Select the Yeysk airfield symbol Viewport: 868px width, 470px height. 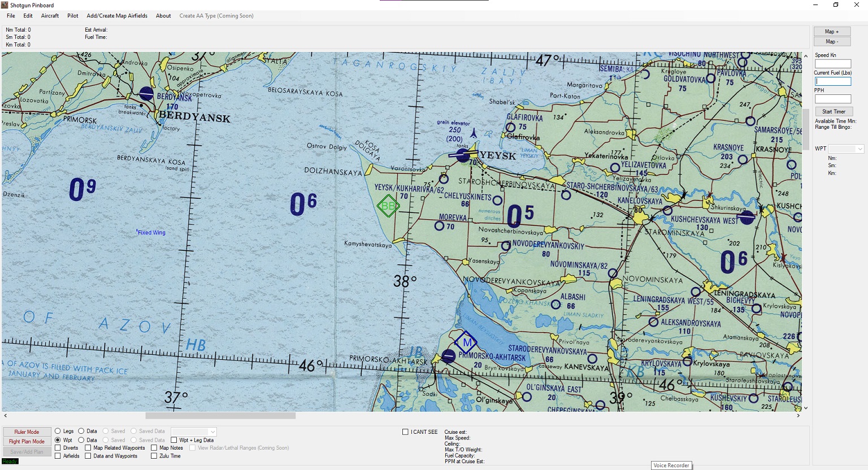tap(463, 155)
